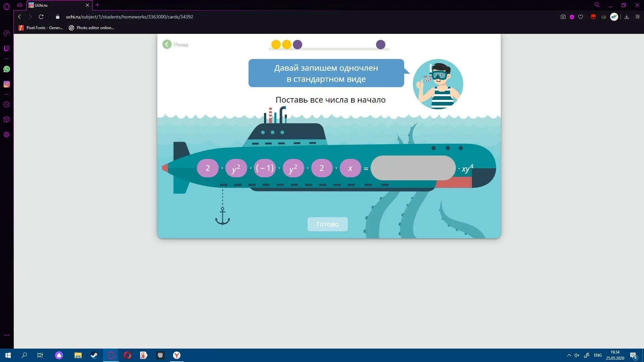Open Steam from the Windows taskbar
The width and height of the screenshot is (644, 362).
click(94, 355)
